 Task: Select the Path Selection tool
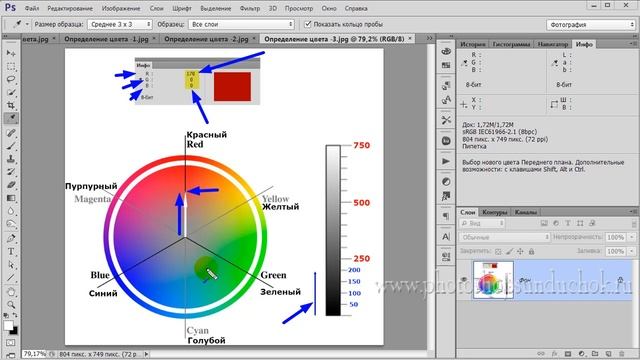(11, 264)
